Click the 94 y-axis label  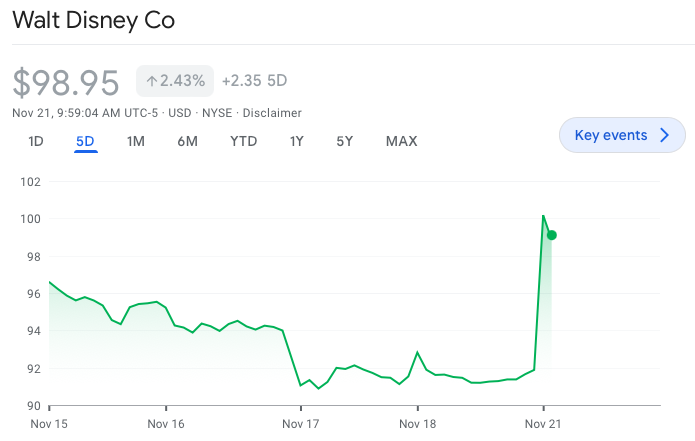pos(34,331)
